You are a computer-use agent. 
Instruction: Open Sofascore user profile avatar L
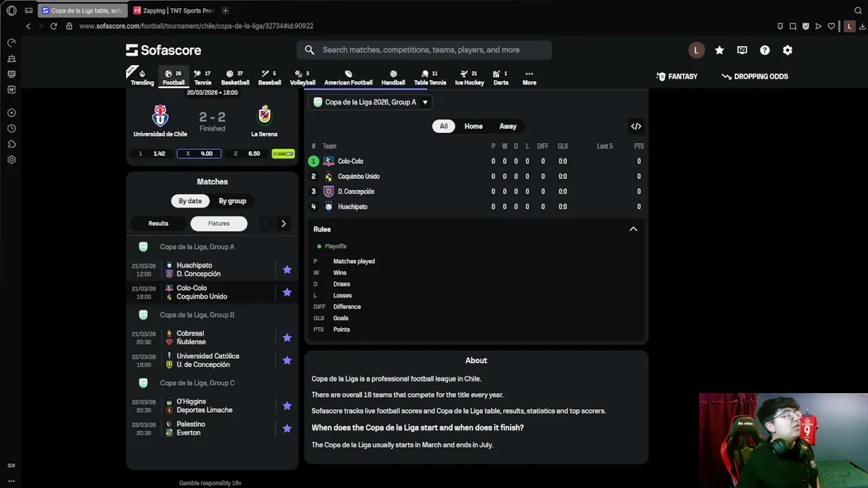pyautogui.click(x=696, y=50)
